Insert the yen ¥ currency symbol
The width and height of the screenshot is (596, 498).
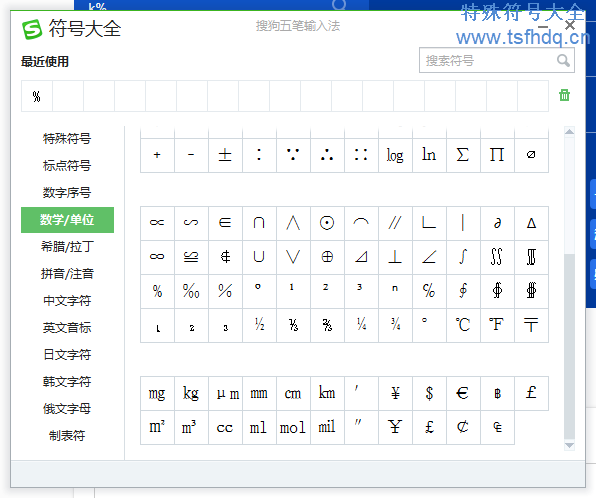pyautogui.click(x=395, y=393)
